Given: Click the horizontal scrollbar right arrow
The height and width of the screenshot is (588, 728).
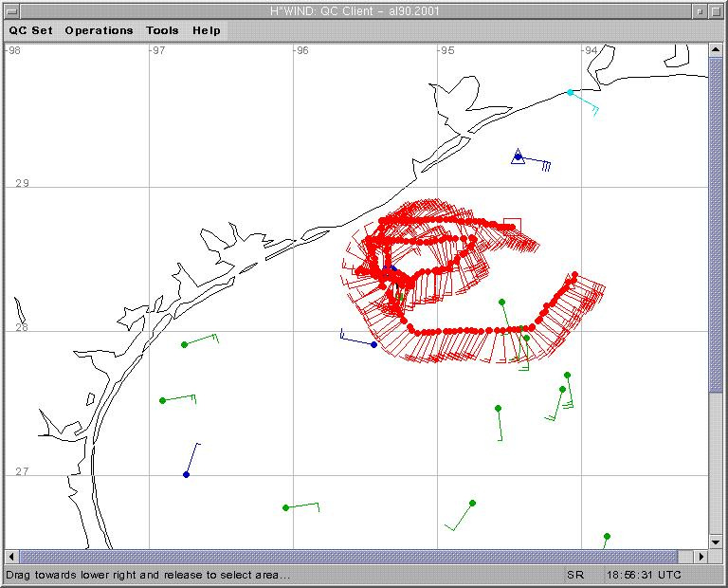Looking at the screenshot, I should 701,557.
